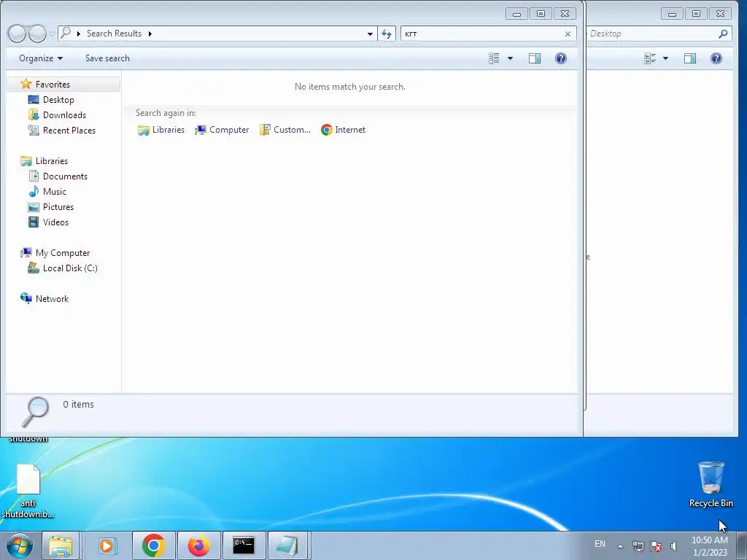Search again in Libraries
The image size is (747, 560).
(161, 130)
